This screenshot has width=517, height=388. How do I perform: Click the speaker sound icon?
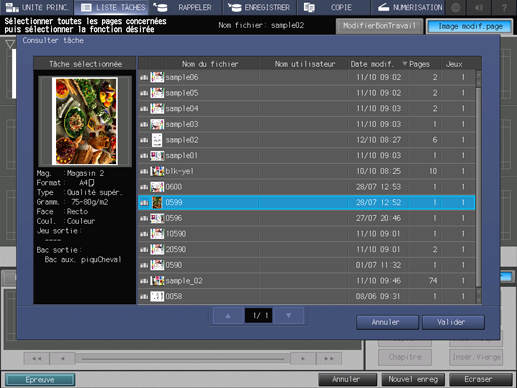click(479, 7)
